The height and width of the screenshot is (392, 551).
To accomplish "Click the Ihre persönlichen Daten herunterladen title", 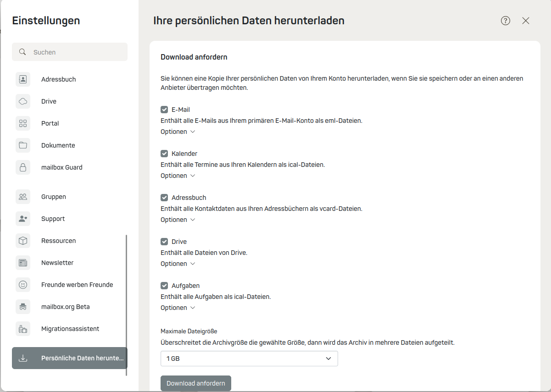I will (x=249, y=21).
